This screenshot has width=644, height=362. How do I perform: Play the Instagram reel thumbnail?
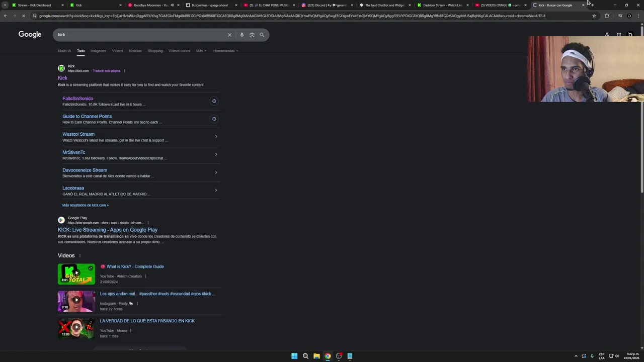tap(76, 301)
